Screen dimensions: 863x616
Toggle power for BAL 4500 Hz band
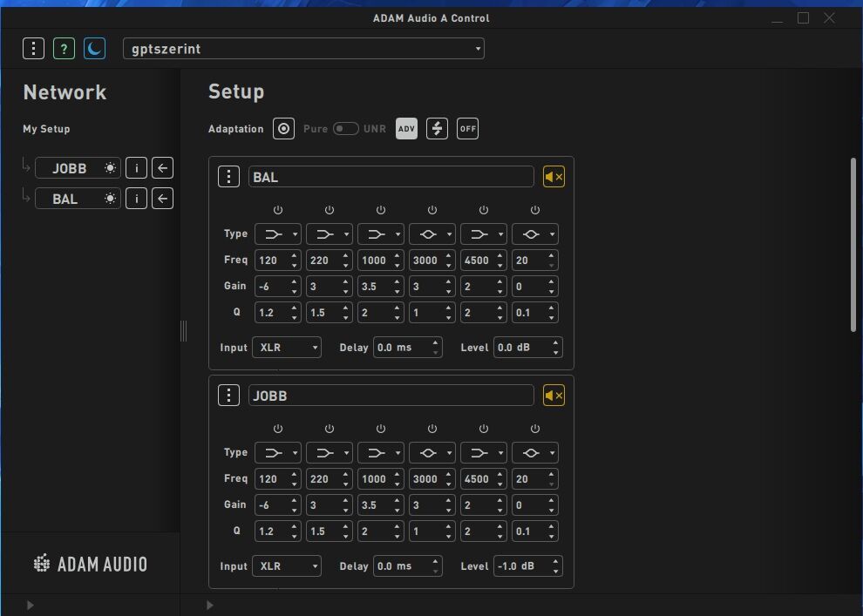click(x=483, y=210)
